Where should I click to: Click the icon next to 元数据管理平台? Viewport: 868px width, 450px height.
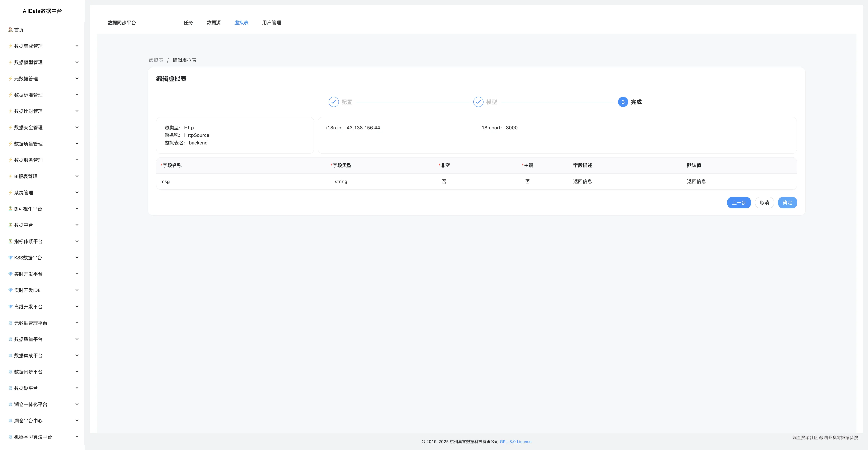[11, 323]
